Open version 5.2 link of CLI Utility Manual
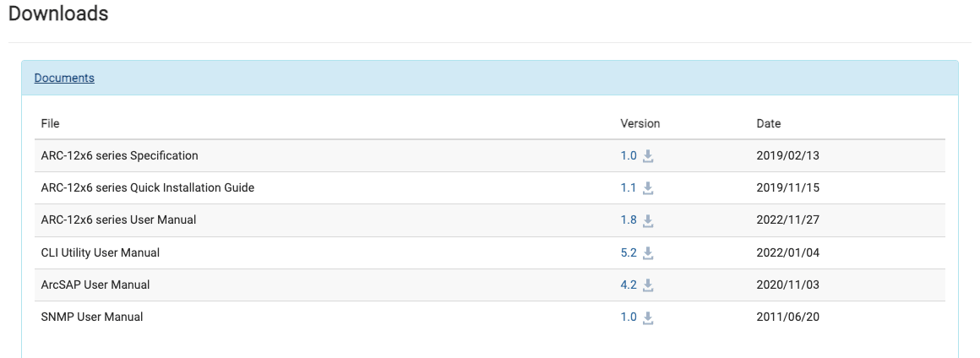Screen dimensions: 980x358 [x=629, y=252]
